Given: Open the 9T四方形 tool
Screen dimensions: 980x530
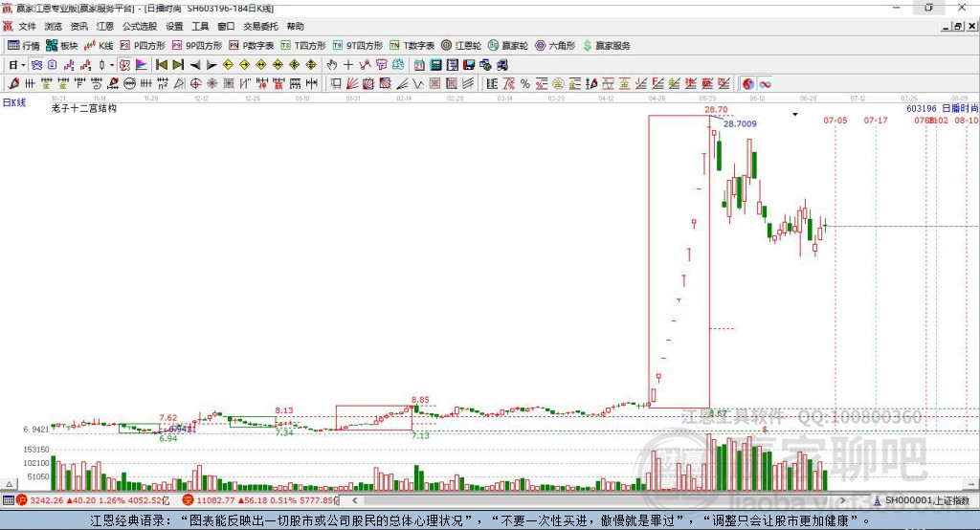Looking at the screenshot, I should [x=358, y=46].
